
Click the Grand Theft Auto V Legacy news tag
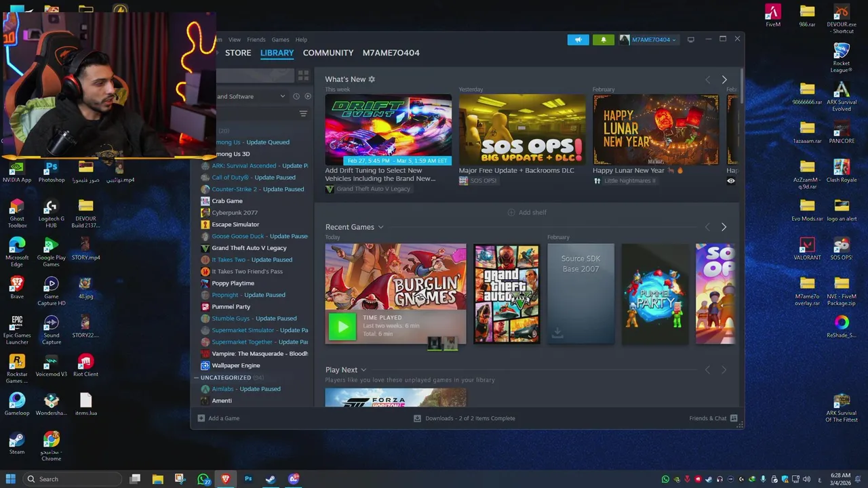(x=368, y=189)
